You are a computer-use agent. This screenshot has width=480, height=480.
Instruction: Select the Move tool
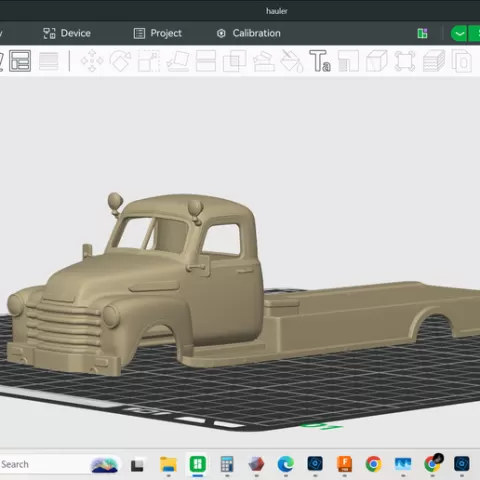(92, 61)
